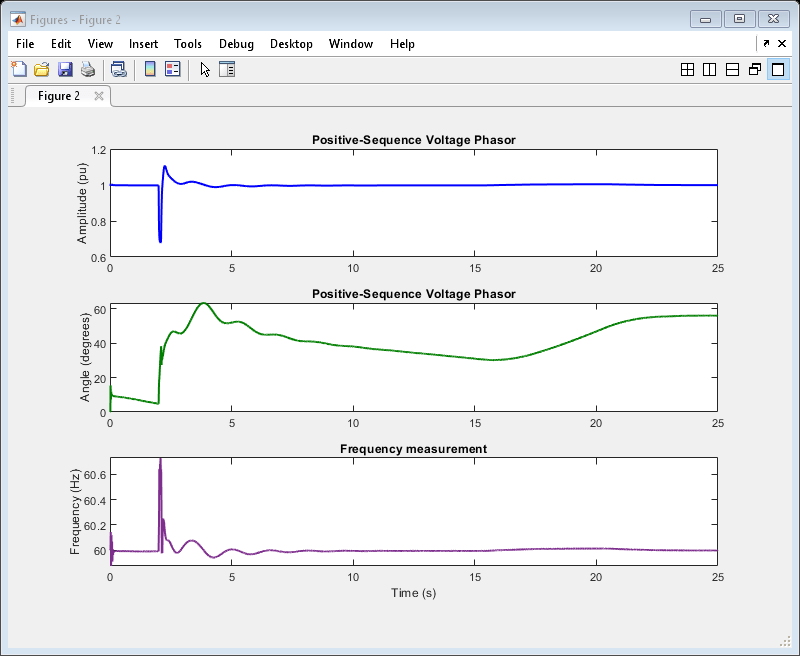Maximize the figure layout icon
Viewport: 800px width, 656px height.
[x=778, y=69]
